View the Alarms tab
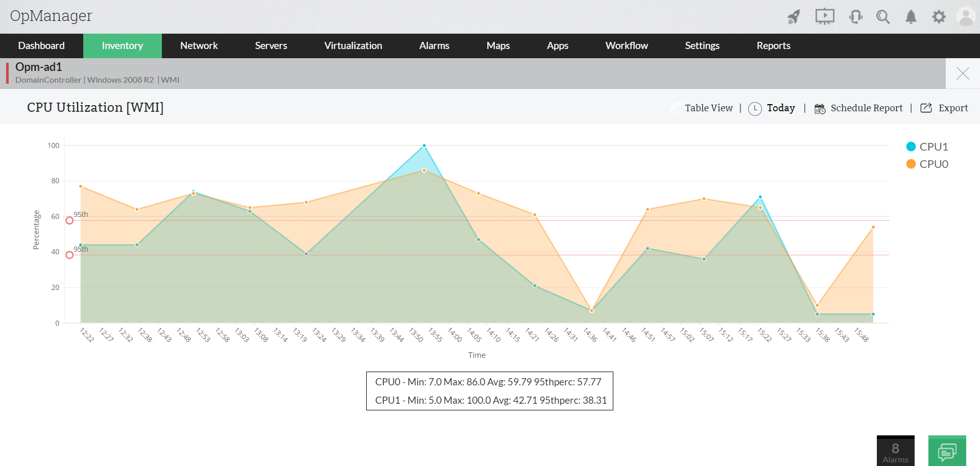Viewport: 980px width, 466px height. pos(435,46)
